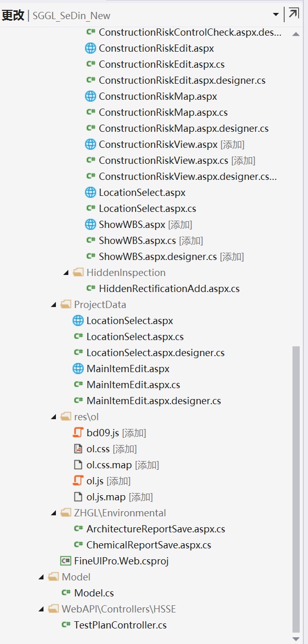The image size is (308, 644).
Task: Collapse the res\ol folder node
Action: (x=53, y=417)
